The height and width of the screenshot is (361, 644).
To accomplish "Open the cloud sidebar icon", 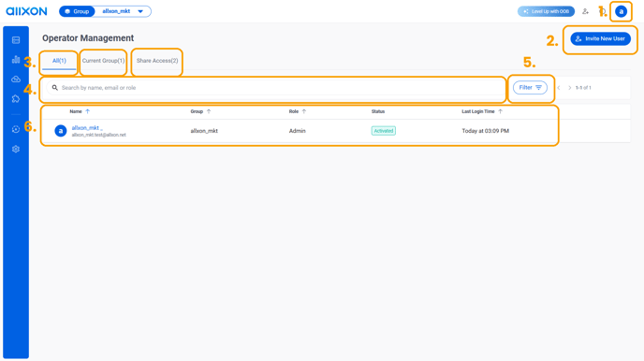I will (16, 79).
